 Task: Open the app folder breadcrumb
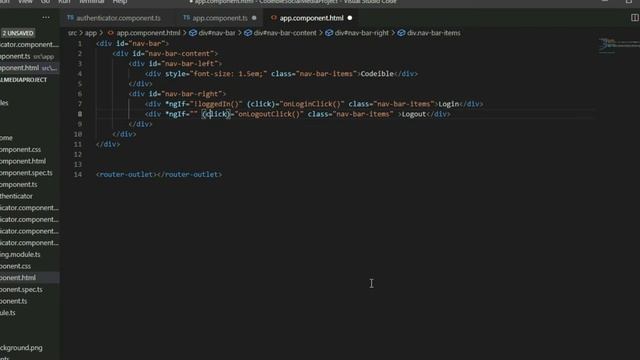pos(91,33)
